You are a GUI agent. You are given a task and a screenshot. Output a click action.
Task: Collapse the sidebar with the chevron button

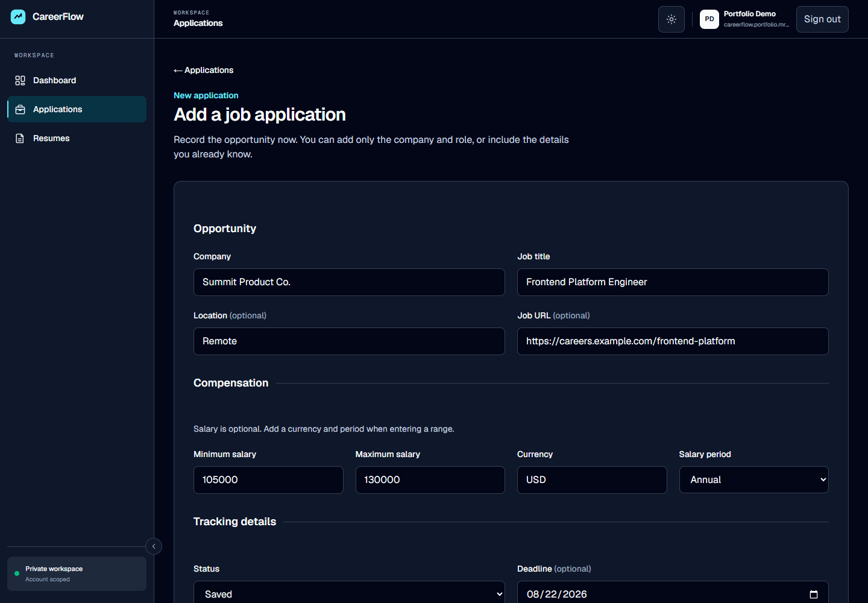154,546
